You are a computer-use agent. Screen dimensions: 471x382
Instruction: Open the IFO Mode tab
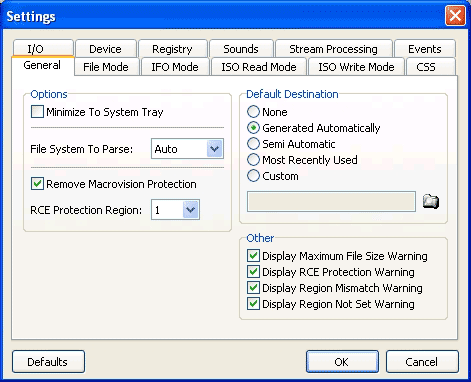click(175, 67)
